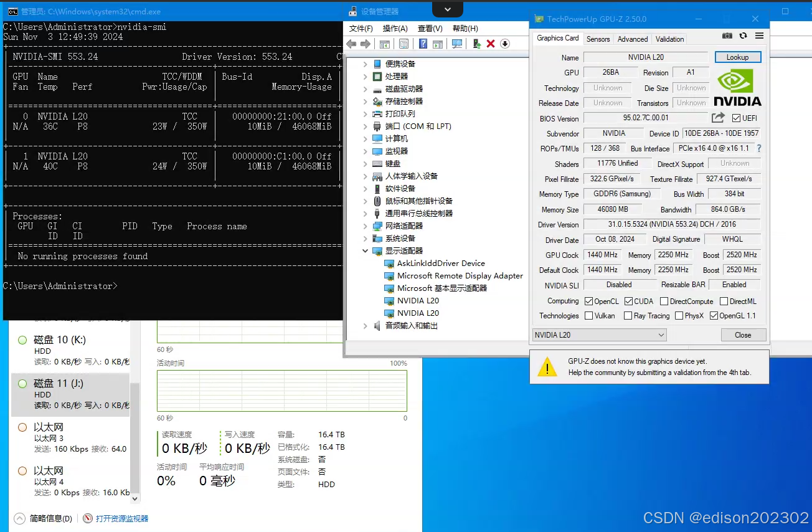Click the green circle icon beside 磁盘 10 (K:)
The image size is (812, 532).
click(x=22, y=340)
